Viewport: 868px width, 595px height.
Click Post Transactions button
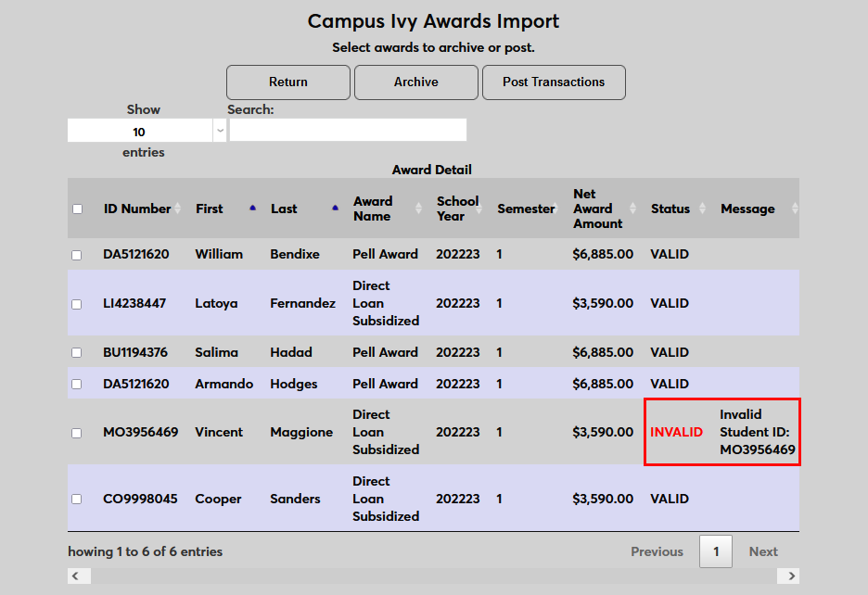click(x=554, y=82)
